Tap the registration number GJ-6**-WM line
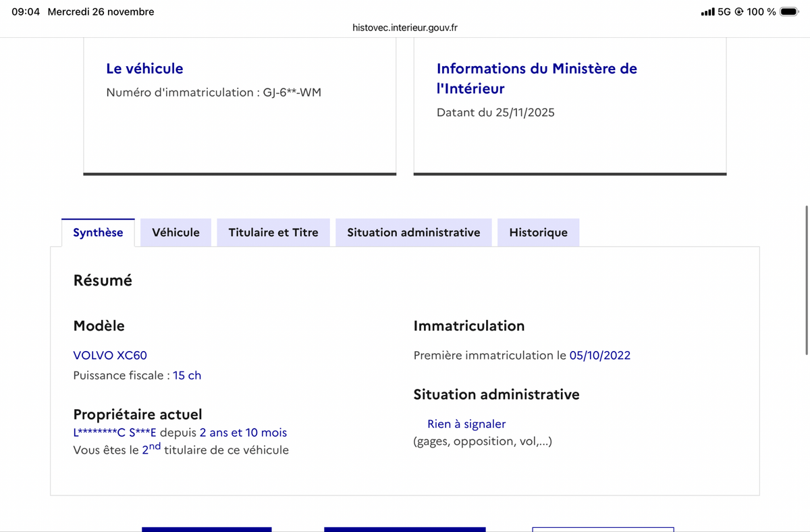Screen dimensions: 810x532 (x=213, y=92)
